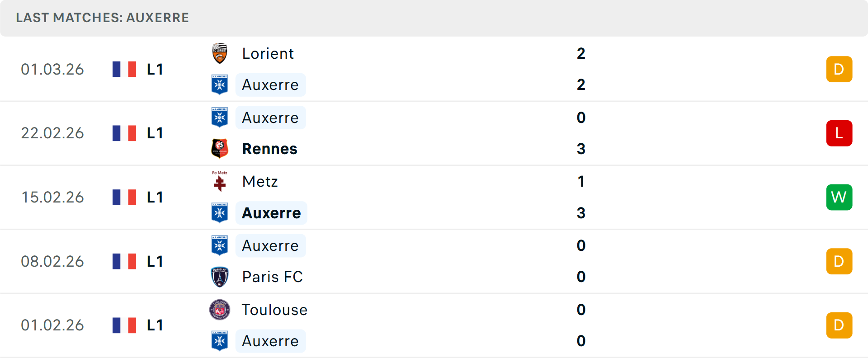Click the D badge for the Lorient match
868x358 pixels.
[x=839, y=69]
